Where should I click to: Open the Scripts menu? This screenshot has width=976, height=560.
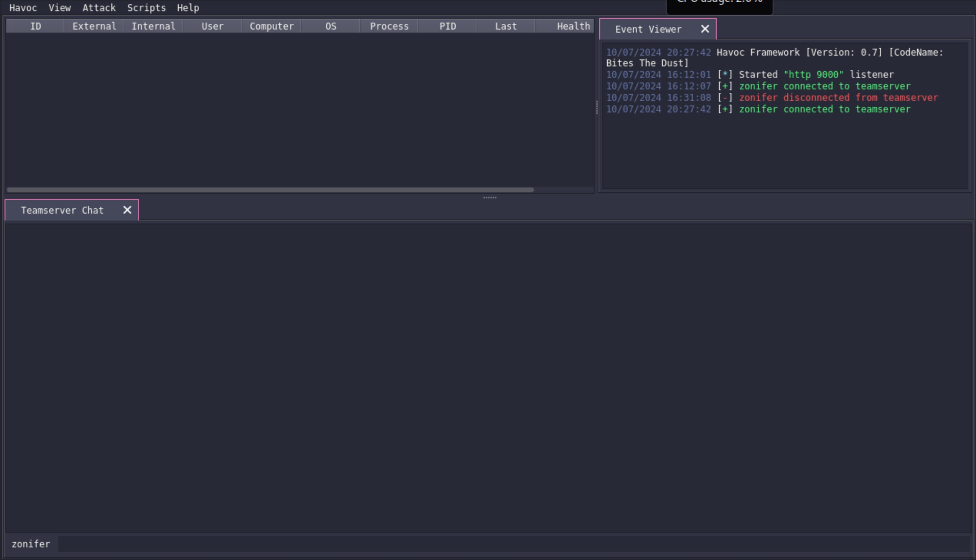coord(146,8)
